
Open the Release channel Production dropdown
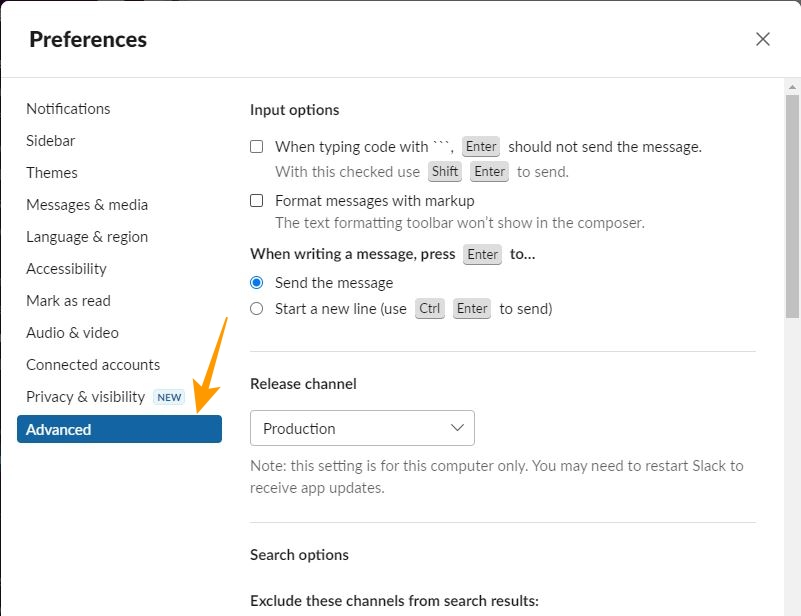point(362,428)
